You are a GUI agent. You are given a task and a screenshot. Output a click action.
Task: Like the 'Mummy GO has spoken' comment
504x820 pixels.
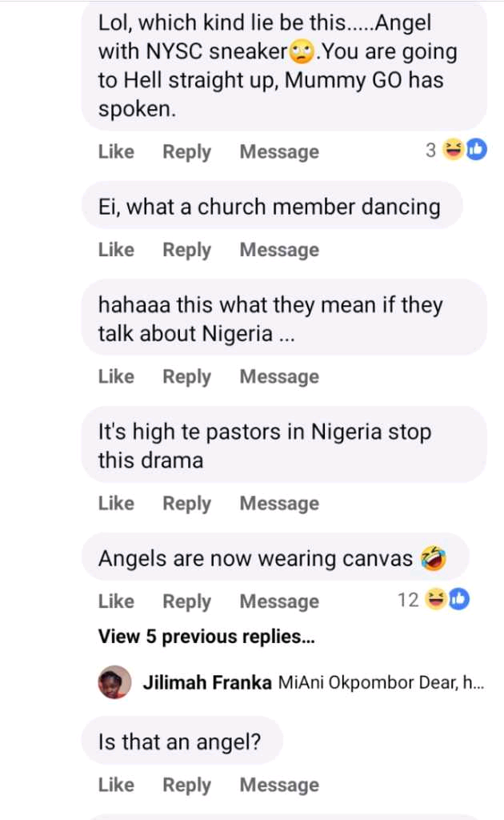116,151
